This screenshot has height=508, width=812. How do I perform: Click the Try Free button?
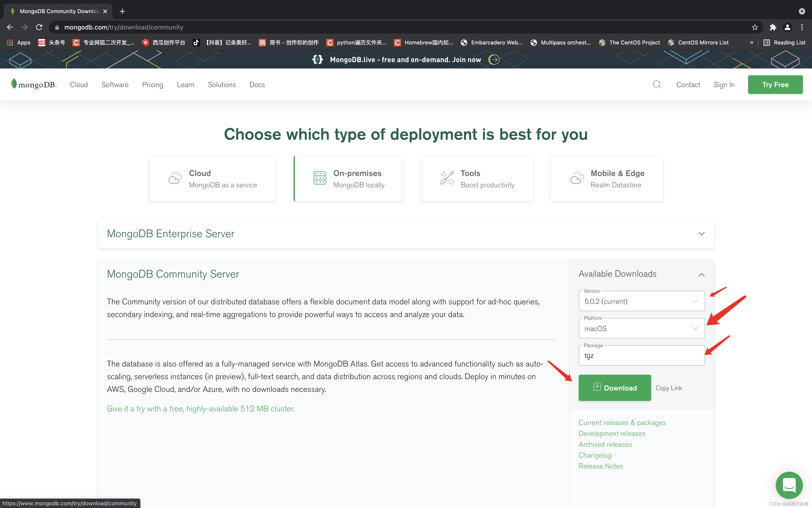pyautogui.click(x=775, y=85)
